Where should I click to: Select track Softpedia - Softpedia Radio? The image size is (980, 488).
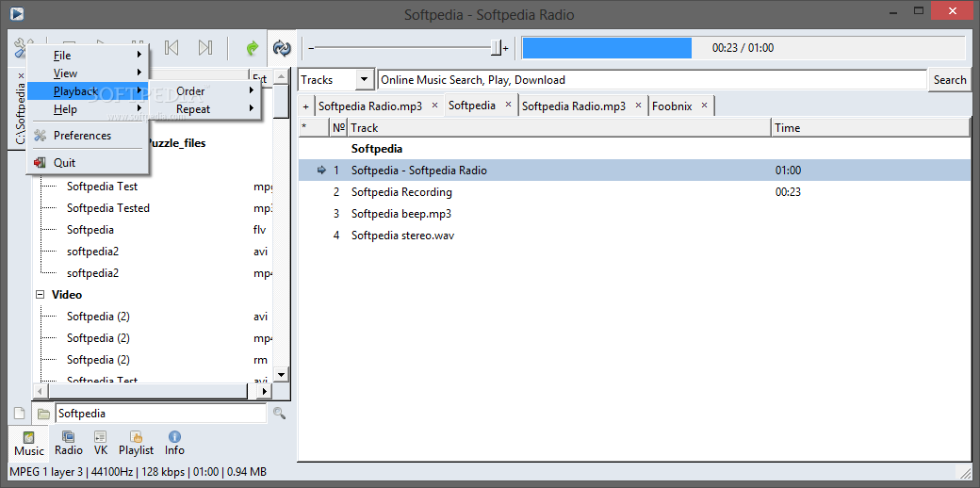634,170
